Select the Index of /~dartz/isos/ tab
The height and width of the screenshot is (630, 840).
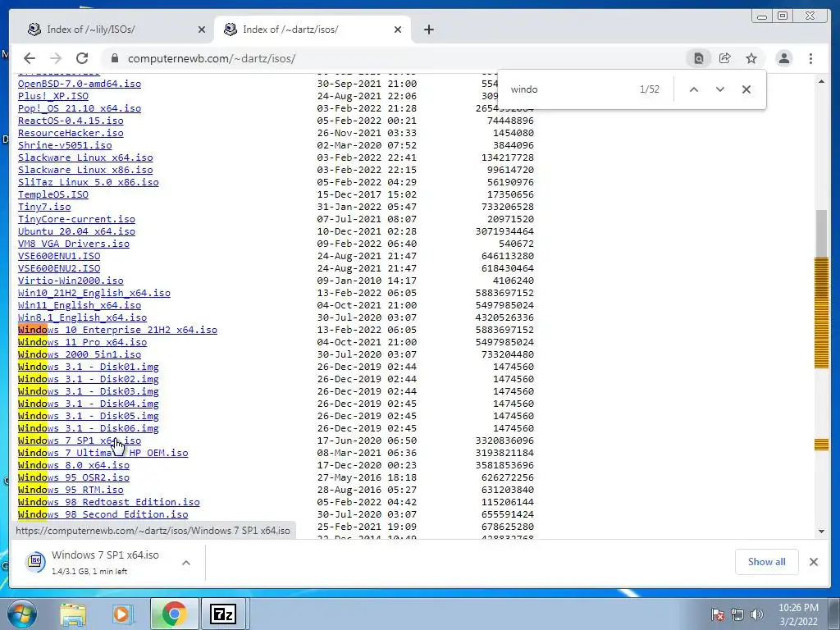pos(313,30)
